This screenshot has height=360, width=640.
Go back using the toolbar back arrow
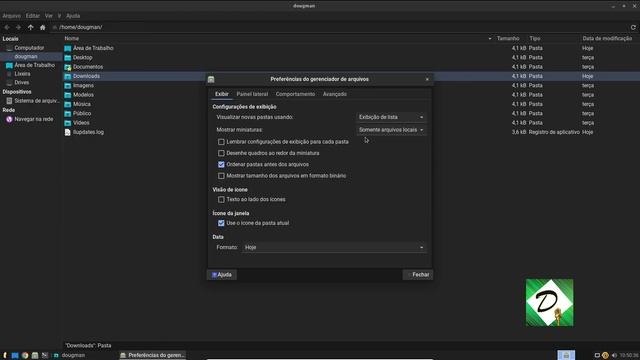[x=7, y=27]
